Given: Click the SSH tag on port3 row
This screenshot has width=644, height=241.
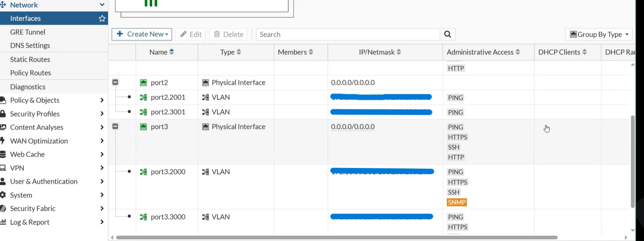Looking at the screenshot, I should [453, 147].
